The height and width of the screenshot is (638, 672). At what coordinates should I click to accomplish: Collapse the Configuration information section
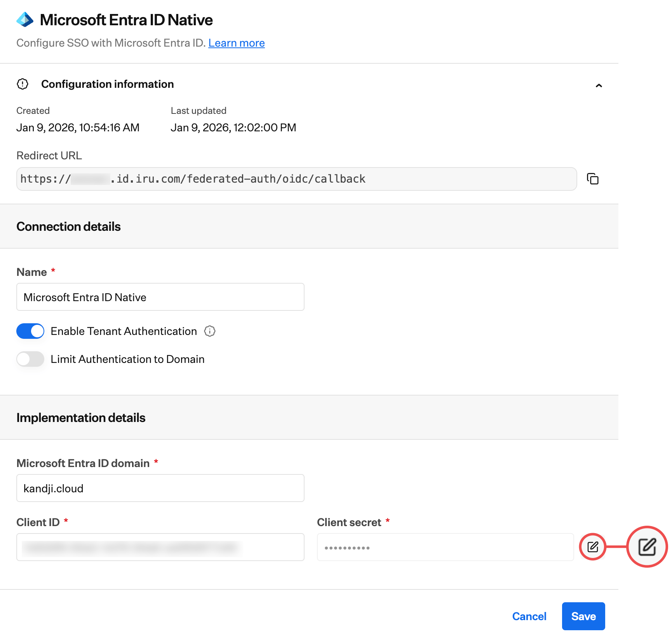(x=599, y=85)
